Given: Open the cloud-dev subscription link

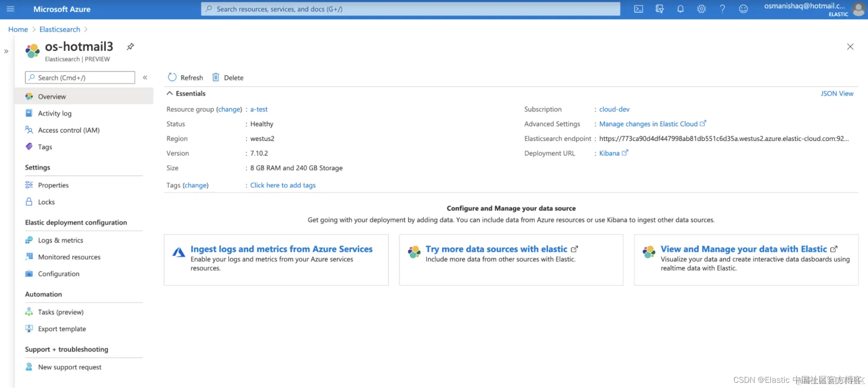Looking at the screenshot, I should 614,109.
